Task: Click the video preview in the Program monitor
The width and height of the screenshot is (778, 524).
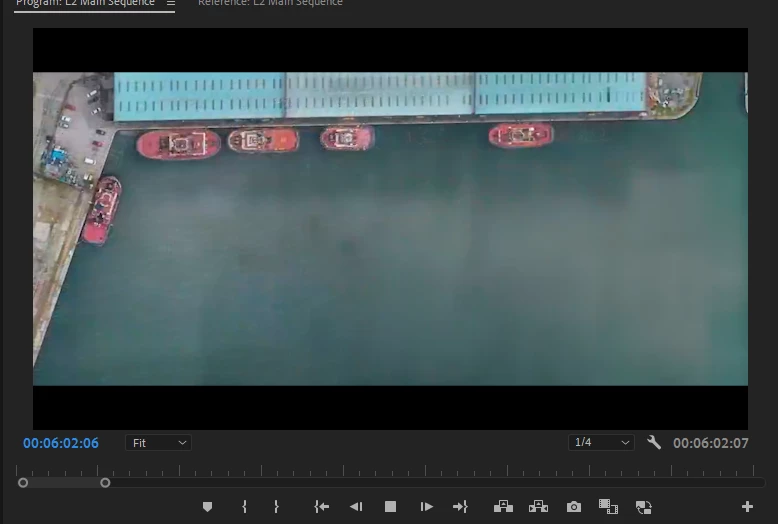Action: pyautogui.click(x=390, y=229)
